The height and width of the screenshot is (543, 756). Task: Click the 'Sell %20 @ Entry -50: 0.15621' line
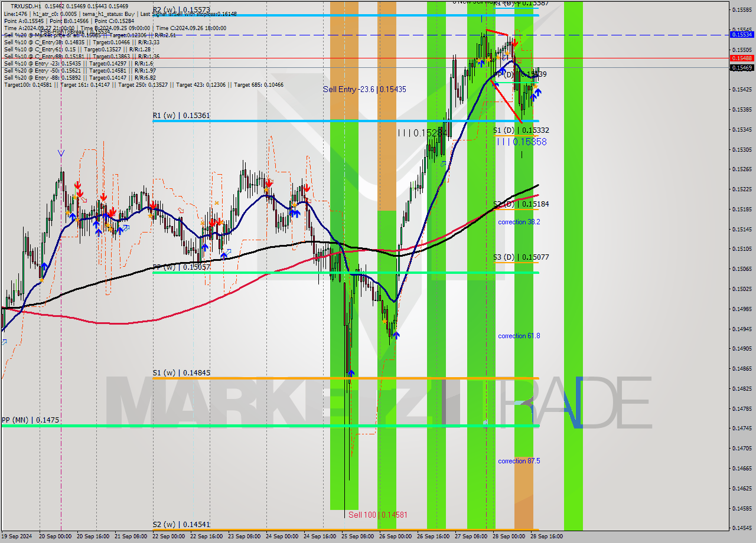click(x=80, y=70)
